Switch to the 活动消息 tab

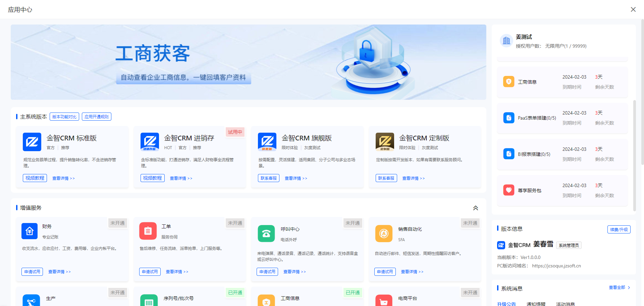tap(565, 304)
